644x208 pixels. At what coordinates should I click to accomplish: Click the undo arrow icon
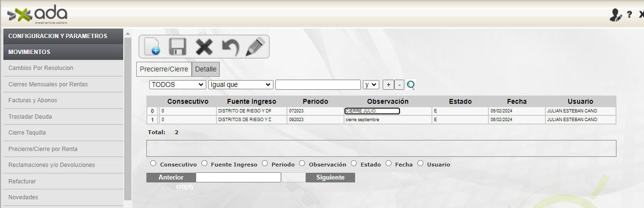230,47
